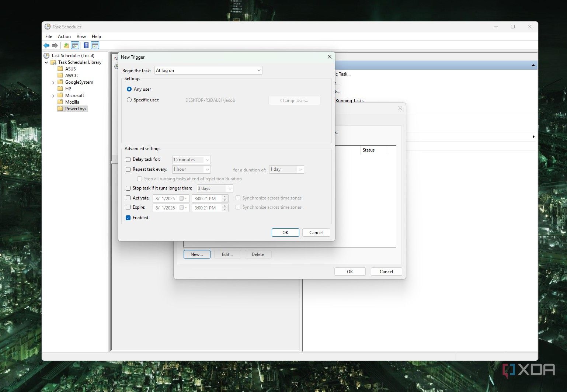Toggle the Show/Hide Action Pane icon

point(95,45)
